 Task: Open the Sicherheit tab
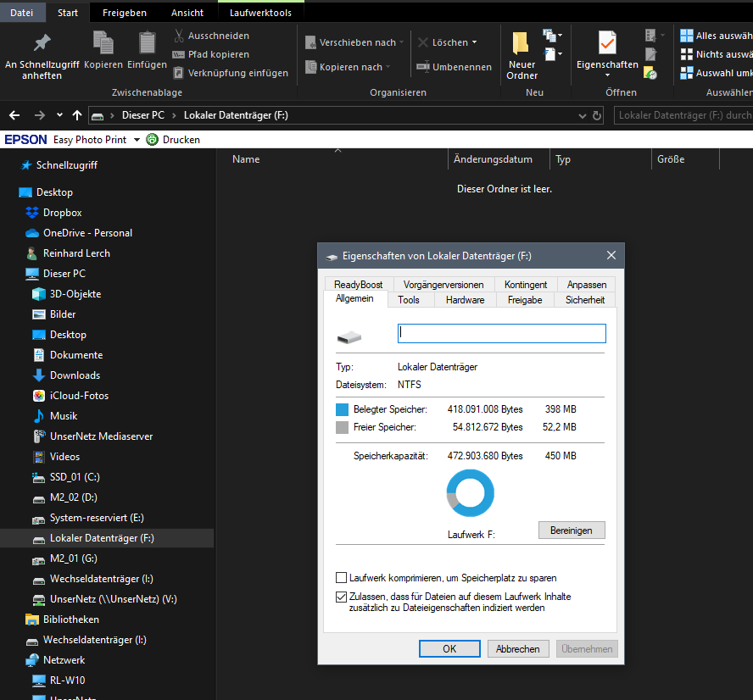(x=584, y=300)
